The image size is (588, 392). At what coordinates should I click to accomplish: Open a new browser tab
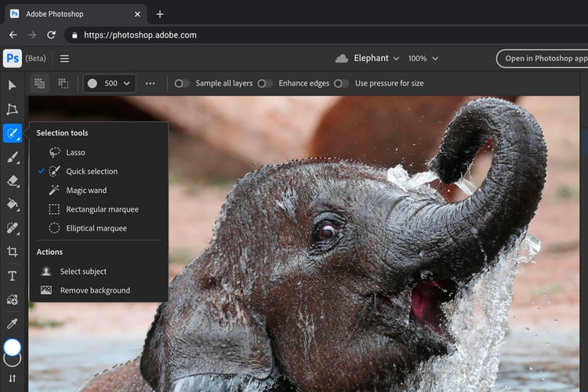[160, 14]
